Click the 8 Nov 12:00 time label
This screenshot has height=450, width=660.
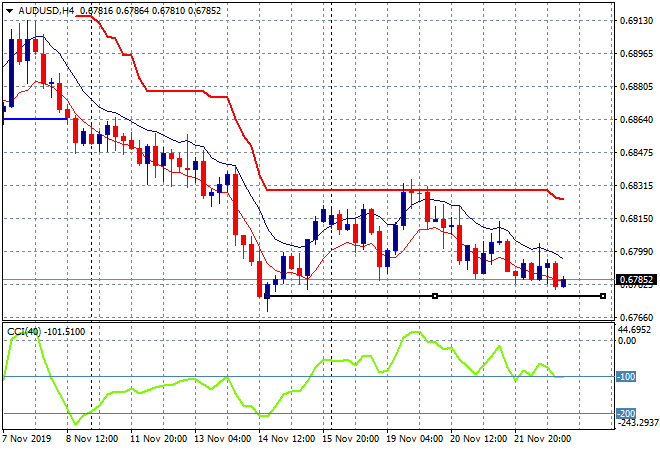click(x=92, y=439)
